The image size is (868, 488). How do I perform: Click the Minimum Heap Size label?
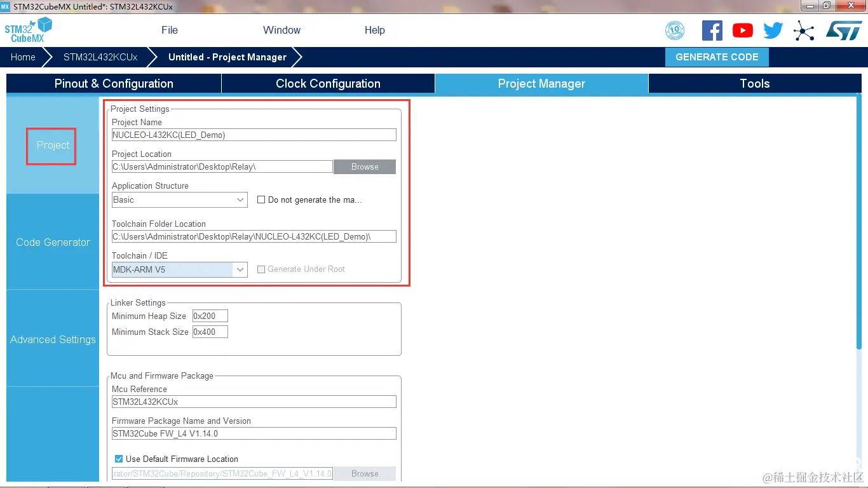(x=149, y=316)
